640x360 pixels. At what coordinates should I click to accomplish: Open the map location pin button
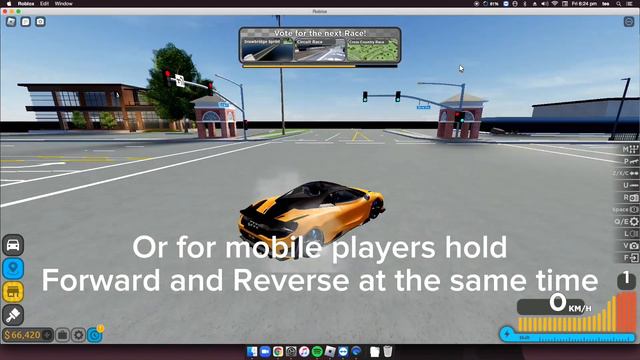pyautogui.click(x=13, y=268)
